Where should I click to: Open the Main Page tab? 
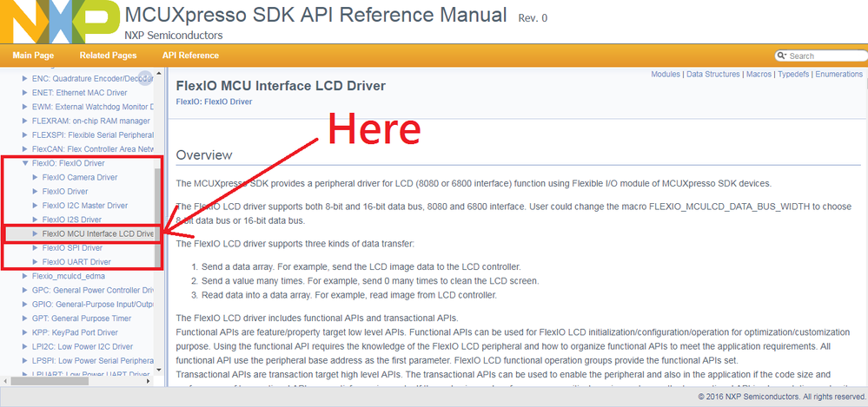click(x=33, y=56)
